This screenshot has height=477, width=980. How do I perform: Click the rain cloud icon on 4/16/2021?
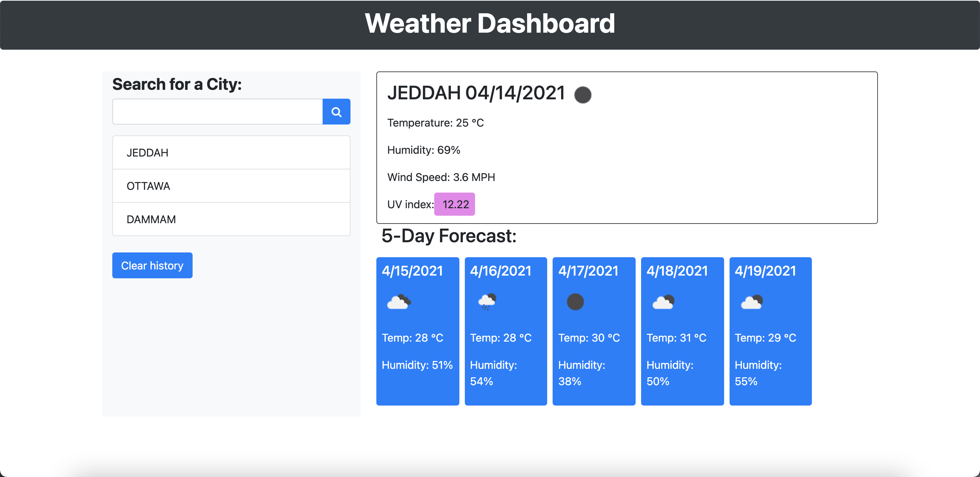[x=487, y=302]
